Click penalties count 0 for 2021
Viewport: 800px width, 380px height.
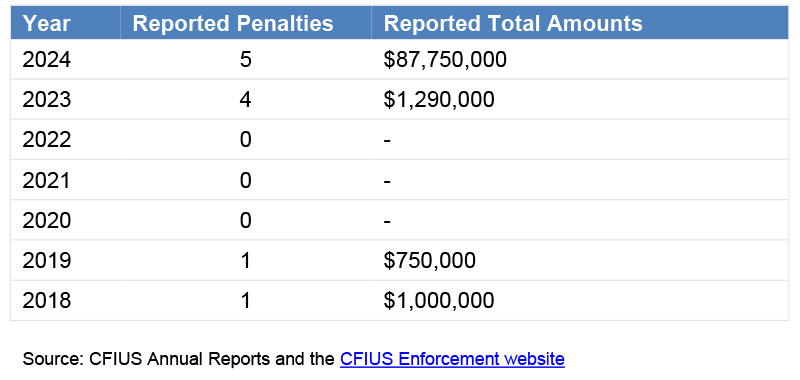point(246,180)
